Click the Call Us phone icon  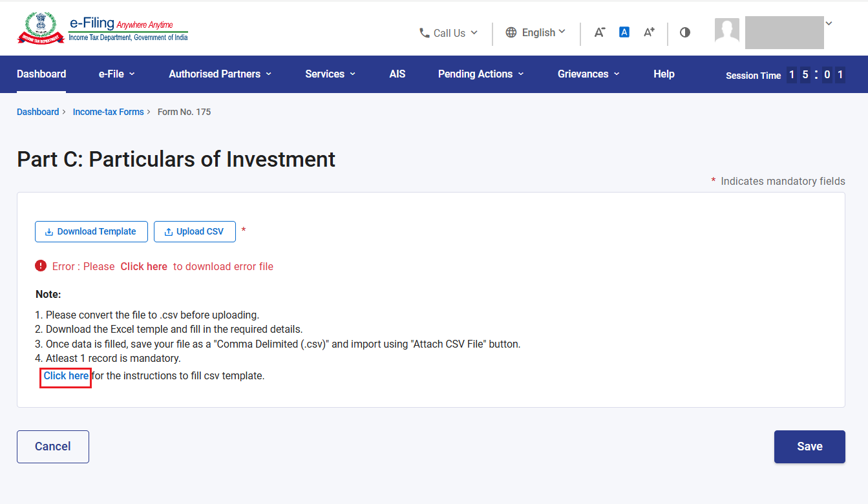pyautogui.click(x=425, y=32)
